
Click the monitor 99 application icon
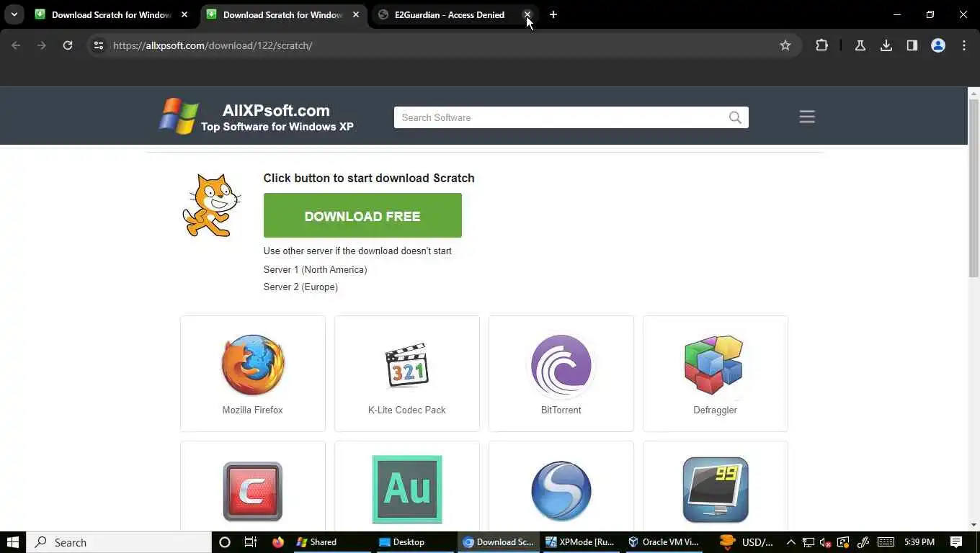(716, 490)
